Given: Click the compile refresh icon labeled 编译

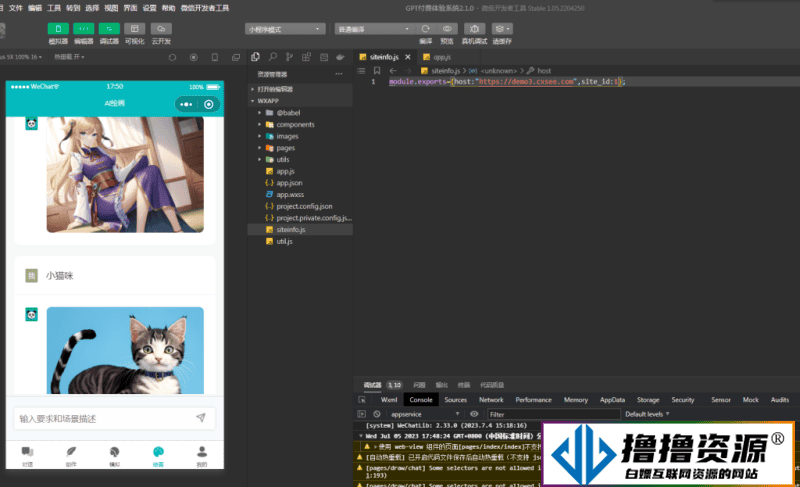Looking at the screenshot, I should pos(426,29).
